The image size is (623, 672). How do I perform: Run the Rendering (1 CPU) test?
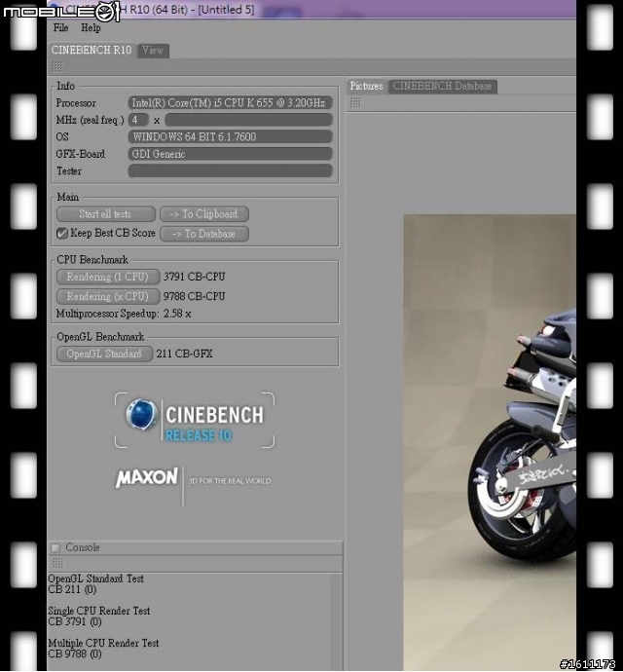pos(108,277)
